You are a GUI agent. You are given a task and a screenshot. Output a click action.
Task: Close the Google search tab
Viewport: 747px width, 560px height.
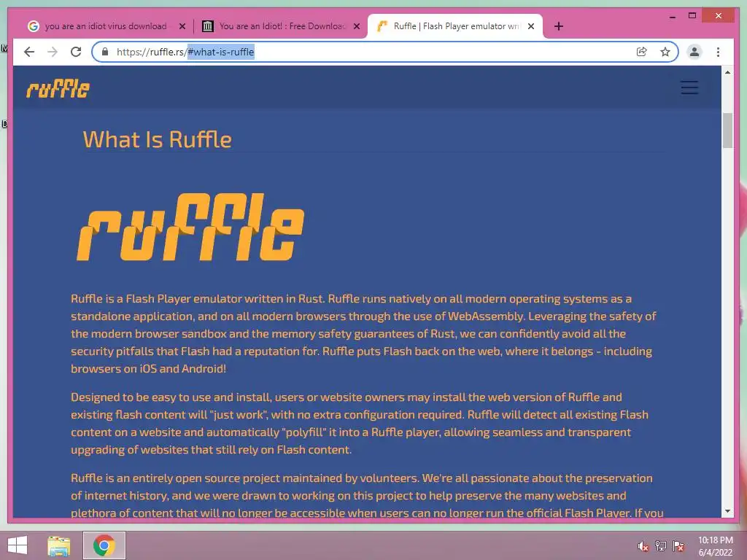182,27
